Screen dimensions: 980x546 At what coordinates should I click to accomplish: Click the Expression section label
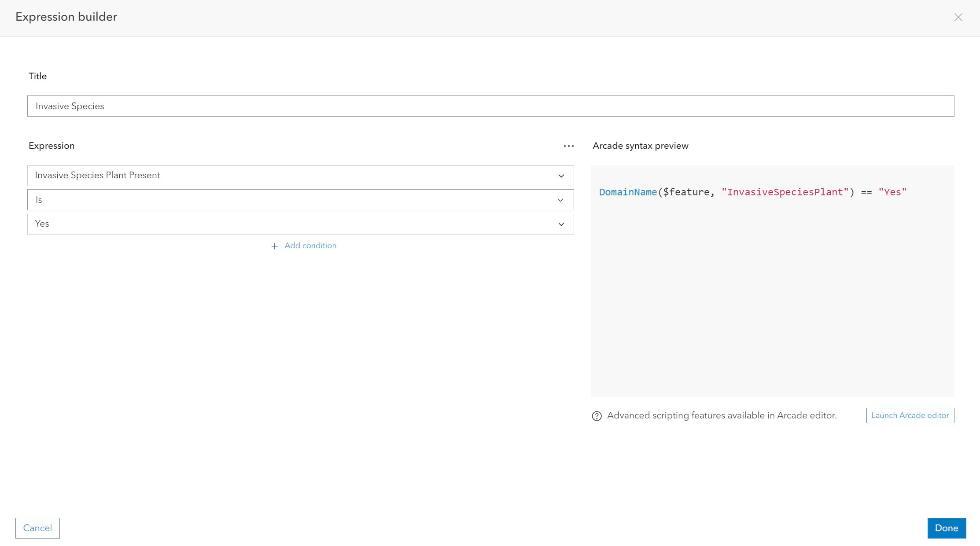coord(51,145)
